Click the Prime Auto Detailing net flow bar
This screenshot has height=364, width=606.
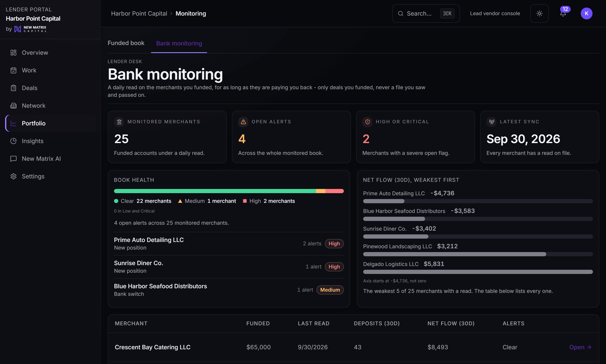(478, 201)
